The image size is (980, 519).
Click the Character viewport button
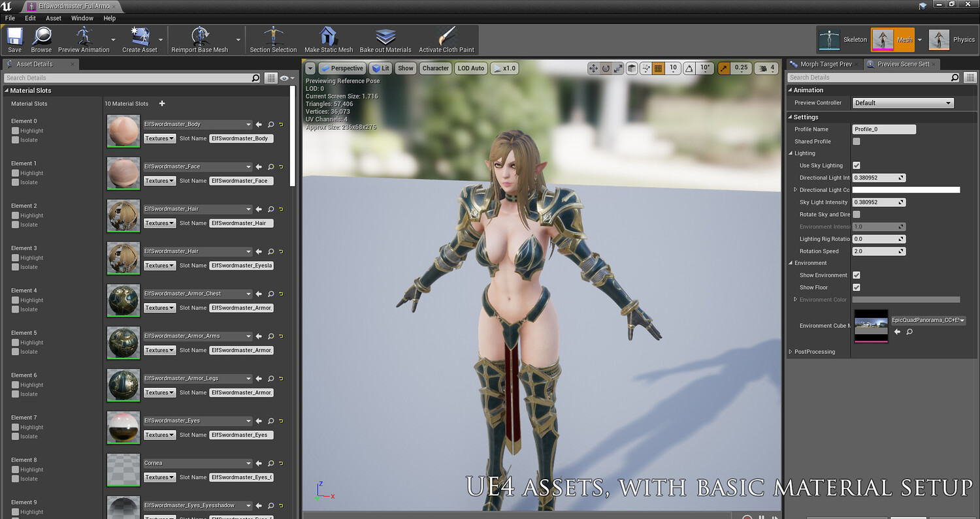435,68
